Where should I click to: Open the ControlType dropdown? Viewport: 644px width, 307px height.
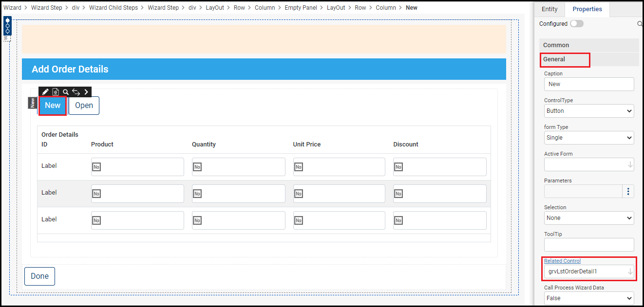coord(589,111)
